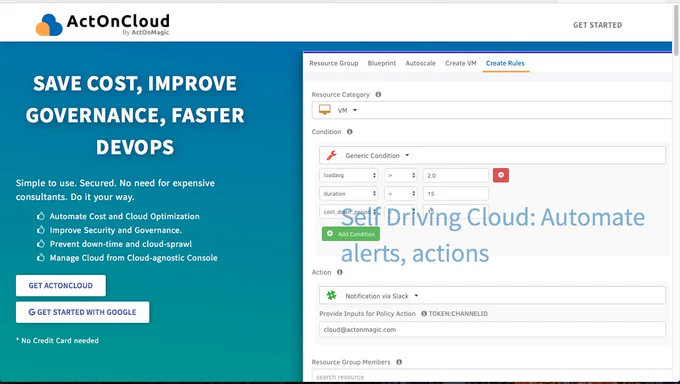Click the GET ACTONCLOUD button
The width and height of the screenshot is (680, 384).
tap(61, 286)
